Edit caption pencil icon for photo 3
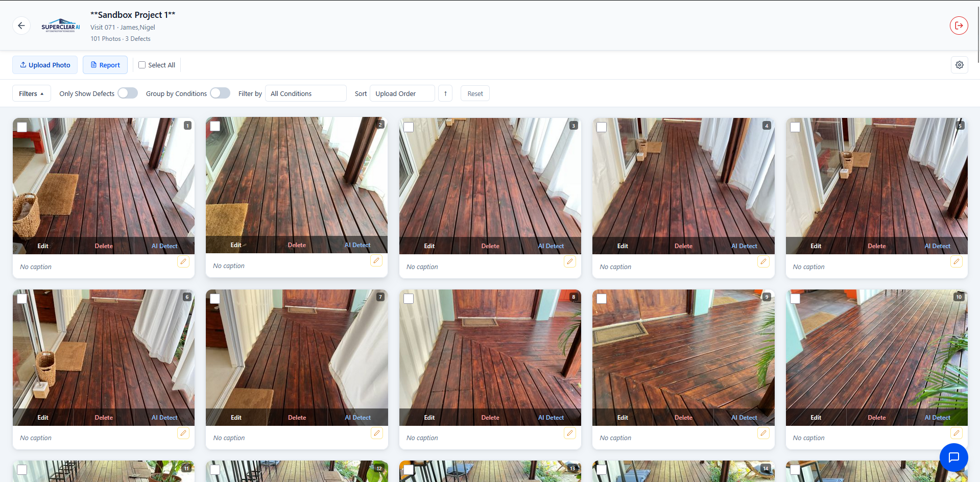This screenshot has height=482, width=980. click(570, 261)
